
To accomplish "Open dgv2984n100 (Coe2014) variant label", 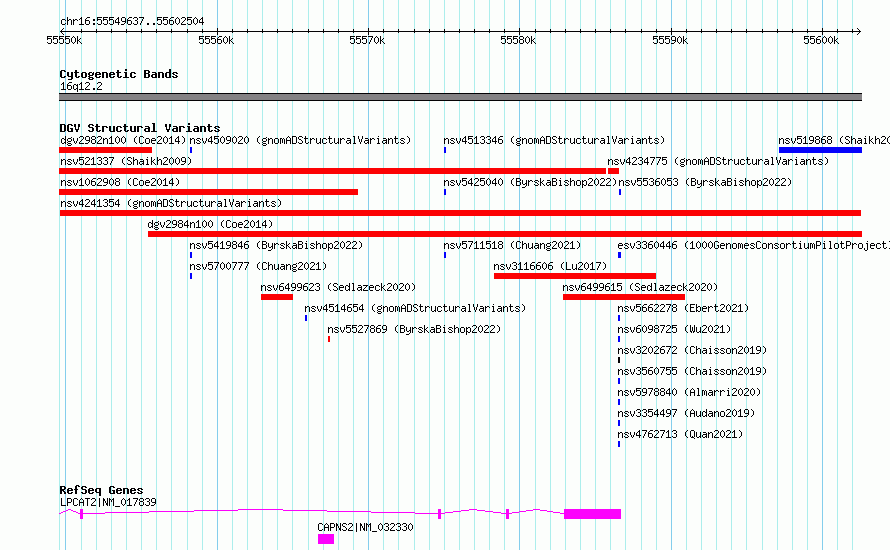I will tap(210, 224).
